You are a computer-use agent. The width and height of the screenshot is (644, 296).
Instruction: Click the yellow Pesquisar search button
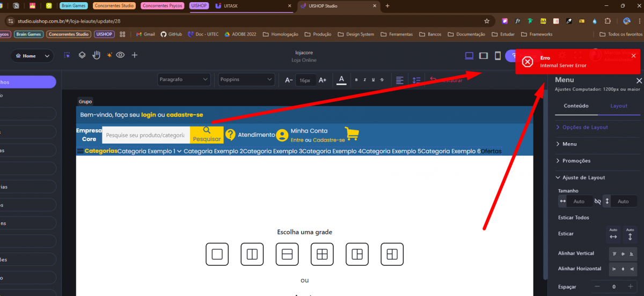tap(207, 134)
